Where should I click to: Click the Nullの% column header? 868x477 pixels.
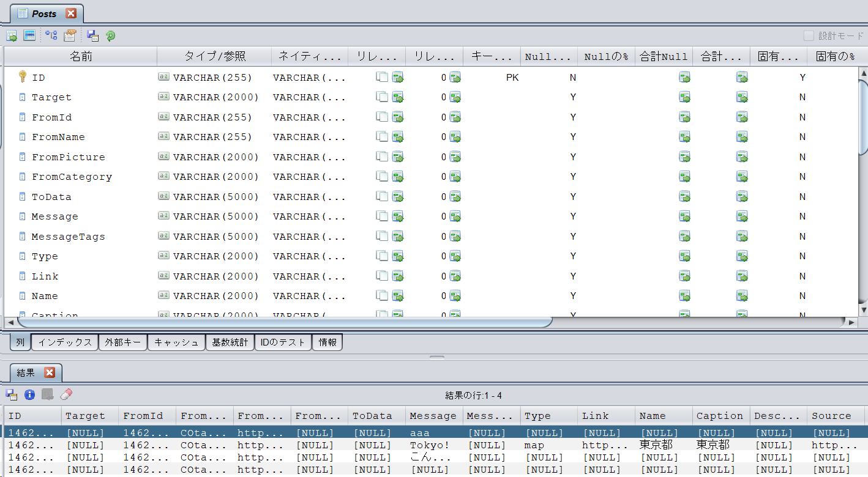point(606,57)
